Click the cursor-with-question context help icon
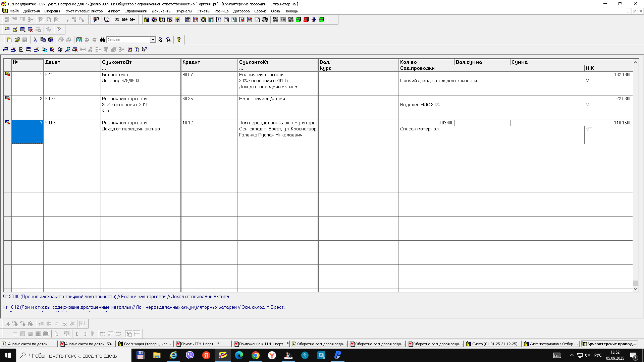The image size is (644, 362). click(x=145, y=50)
